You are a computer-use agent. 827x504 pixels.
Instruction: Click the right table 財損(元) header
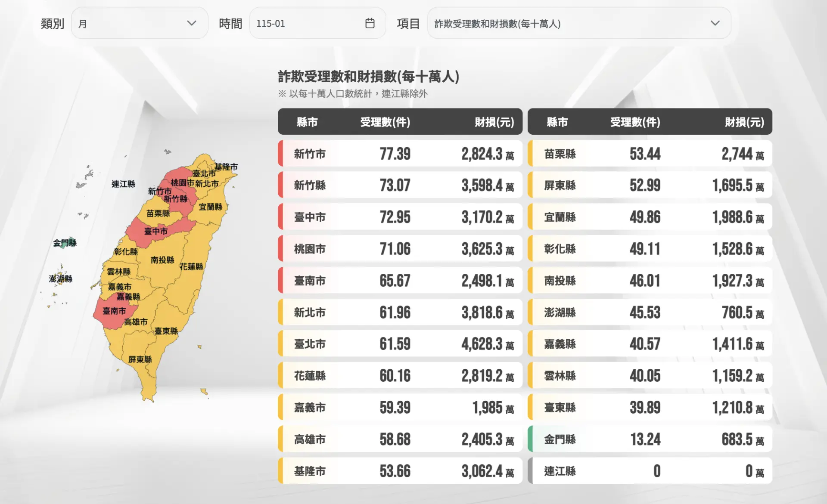[x=744, y=122]
